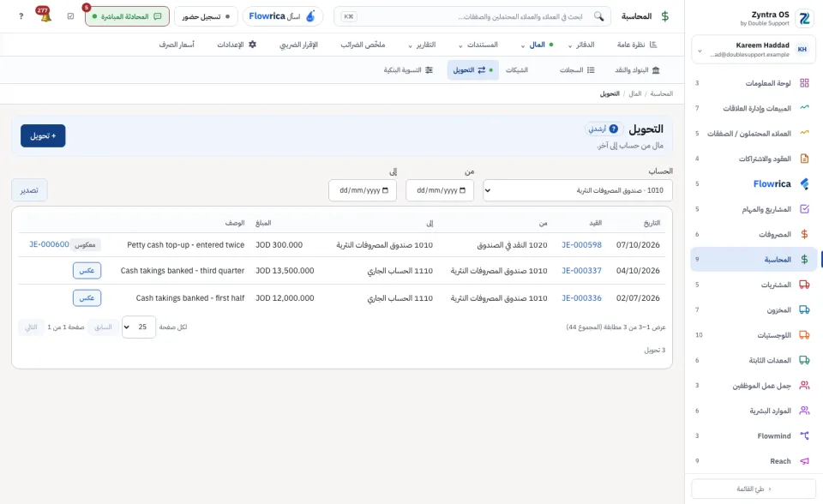The height and width of the screenshot is (504, 823).
Task: Open the Dashboard (لوحة المعلومات) sidebar icon
Action: click(x=804, y=83)
